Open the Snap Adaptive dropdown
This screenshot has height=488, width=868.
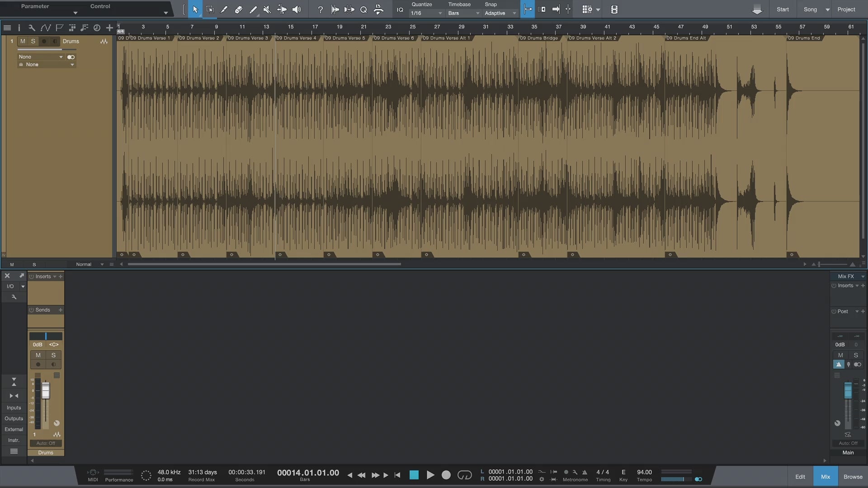click(500, 13)
